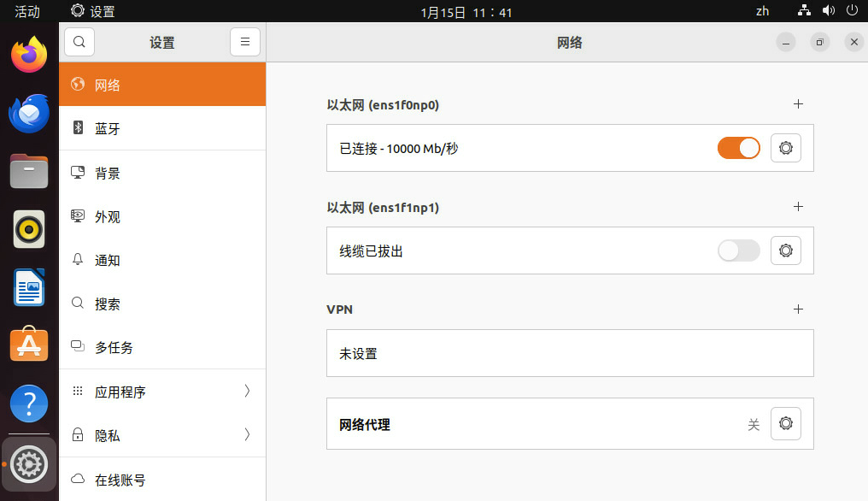Click 已连接 - 10000 Mb/秒 text
Screen dimensions: 868x501
click(399, 149)
